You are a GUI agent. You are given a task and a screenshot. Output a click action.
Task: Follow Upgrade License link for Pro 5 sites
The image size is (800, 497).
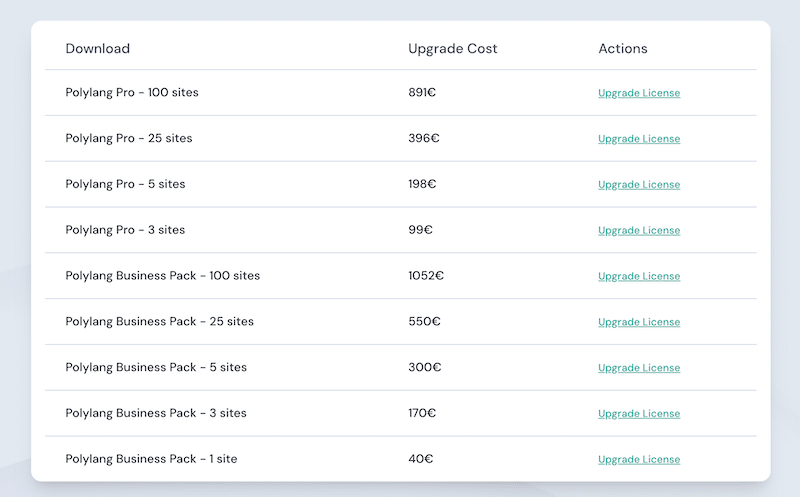639,185
